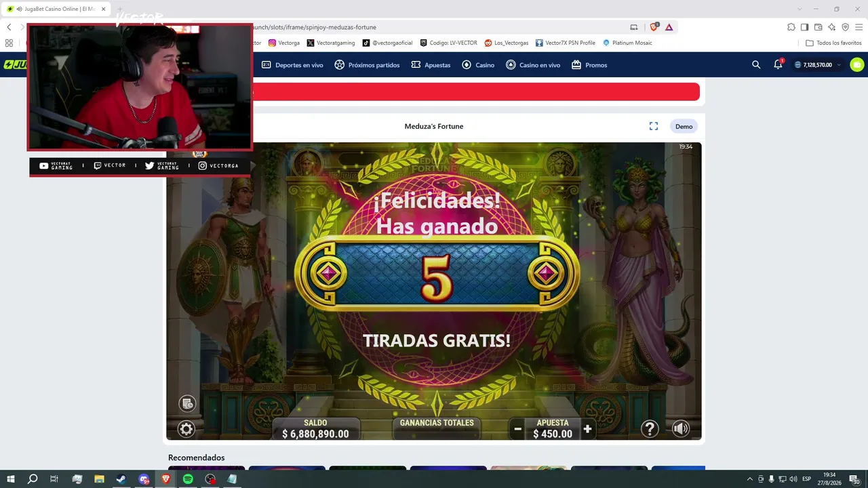Open the system volume control
The image size is (868, 488).
[x=793, y=479]
